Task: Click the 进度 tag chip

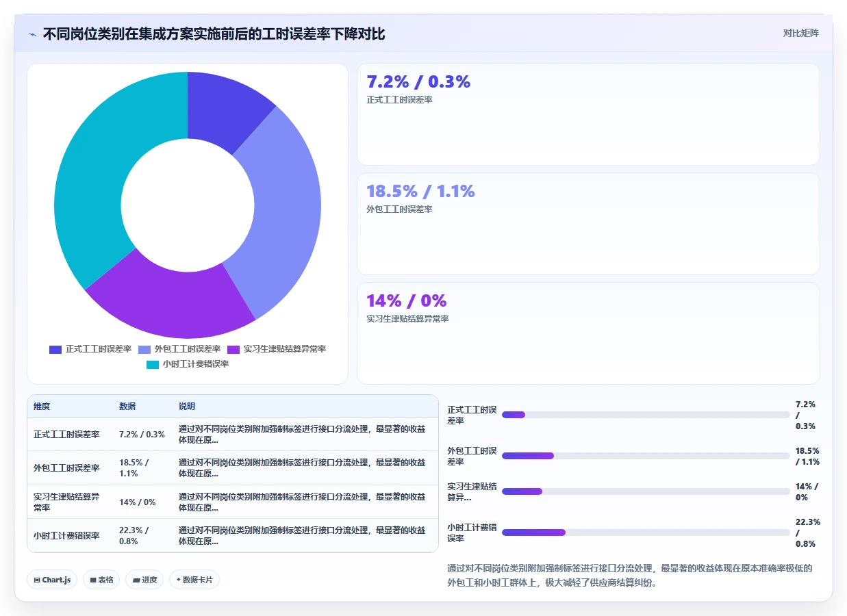Action: click(144, 580)
